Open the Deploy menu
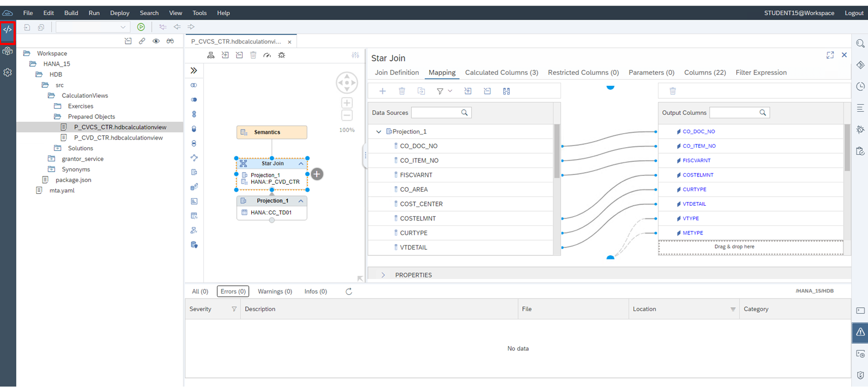The height and width of the screenshot is (392, 868). pyautogui.click(x=120, y=13)
